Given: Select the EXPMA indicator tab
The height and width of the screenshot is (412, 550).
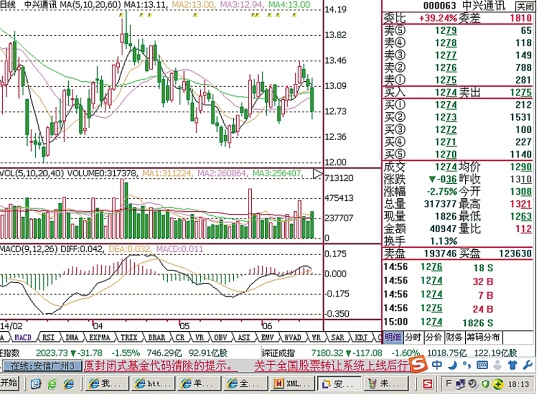Looking at the screenshot, I should pos(100,337).
